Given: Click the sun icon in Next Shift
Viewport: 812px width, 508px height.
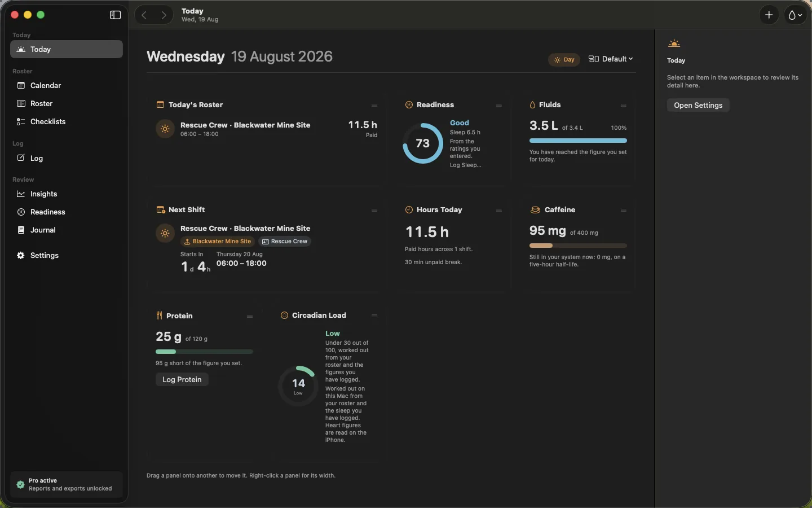Looking at the screenshot, I should (x=165, y=234).
